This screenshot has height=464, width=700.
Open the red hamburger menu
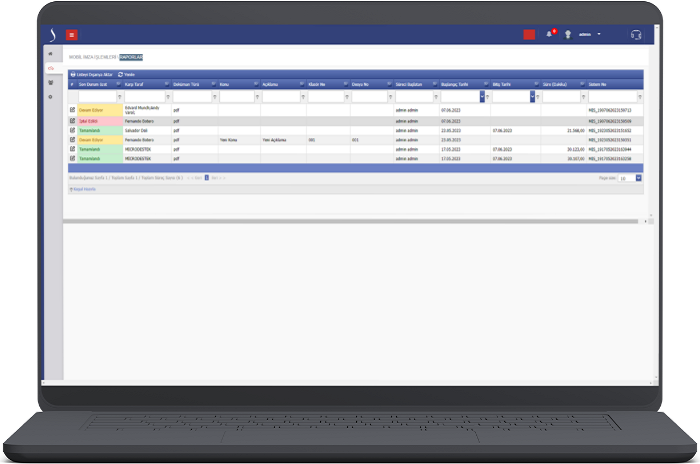point(72,35)
